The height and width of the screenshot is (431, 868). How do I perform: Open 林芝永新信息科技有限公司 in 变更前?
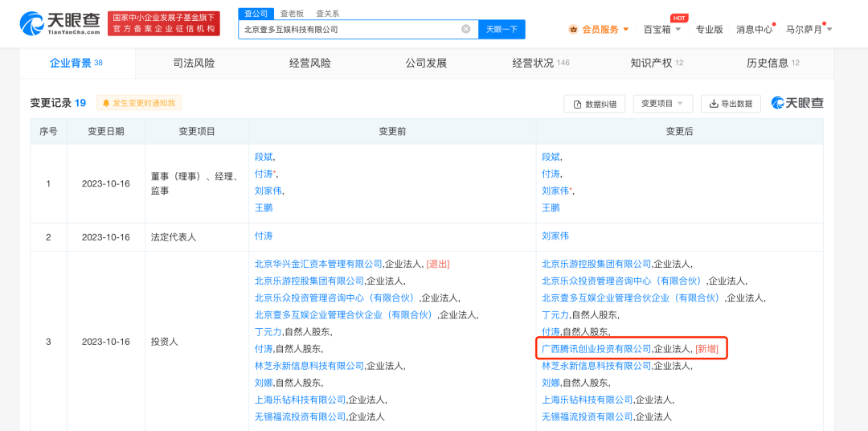pos(309,366)
